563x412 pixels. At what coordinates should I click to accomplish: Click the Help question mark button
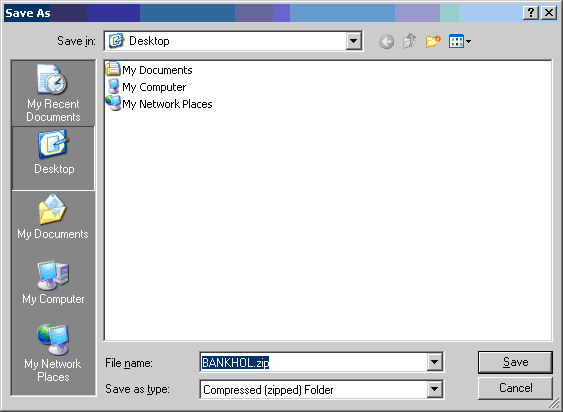pos(531,13)
